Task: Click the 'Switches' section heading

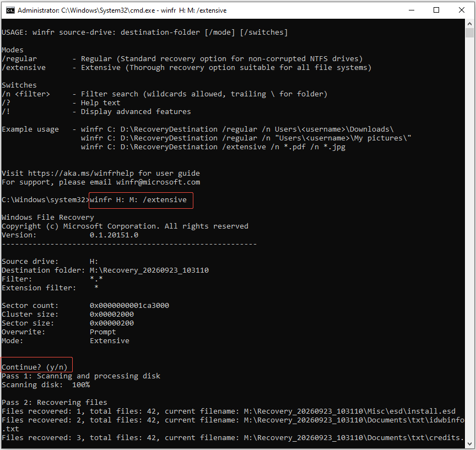Action: pos(19,85)
